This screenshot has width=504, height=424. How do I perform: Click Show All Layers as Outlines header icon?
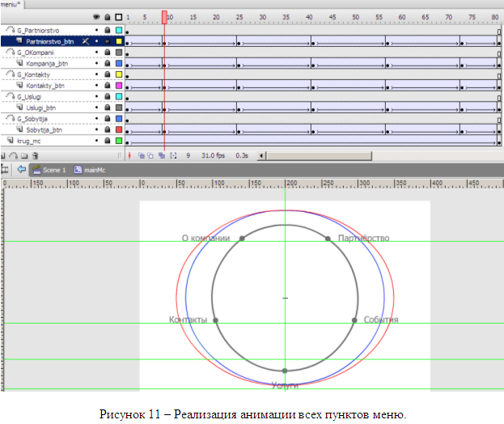tap(119, 17)
